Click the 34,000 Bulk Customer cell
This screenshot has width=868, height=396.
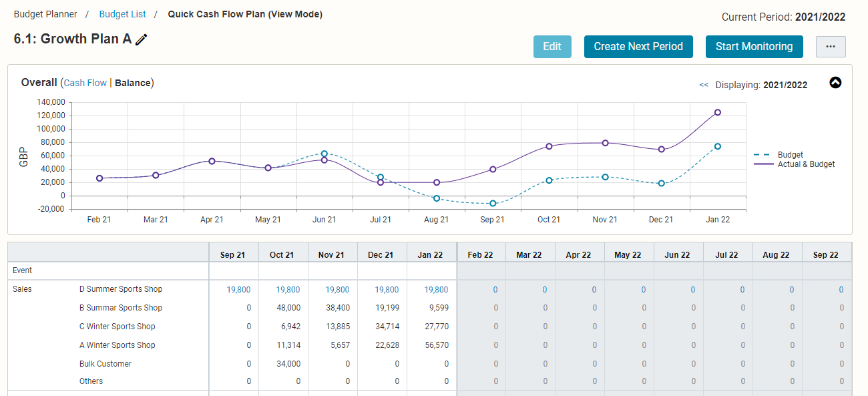coord(288,364)
